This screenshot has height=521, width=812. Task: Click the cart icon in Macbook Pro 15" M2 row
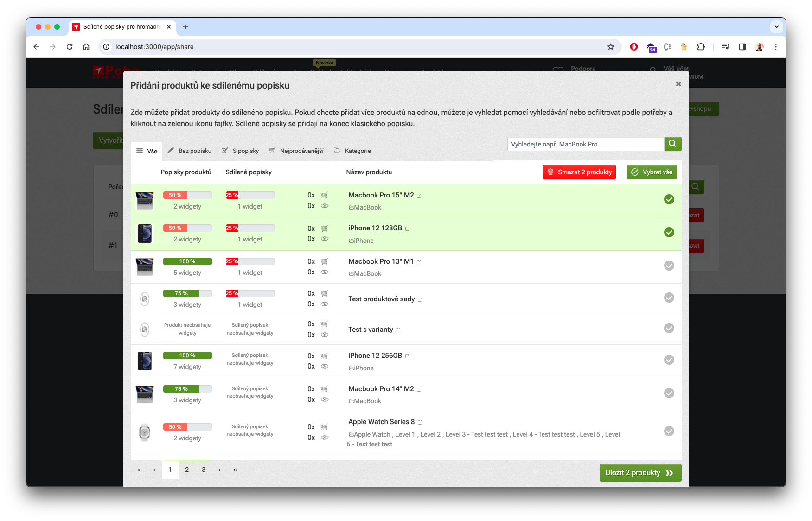click(x=325, y=195)
